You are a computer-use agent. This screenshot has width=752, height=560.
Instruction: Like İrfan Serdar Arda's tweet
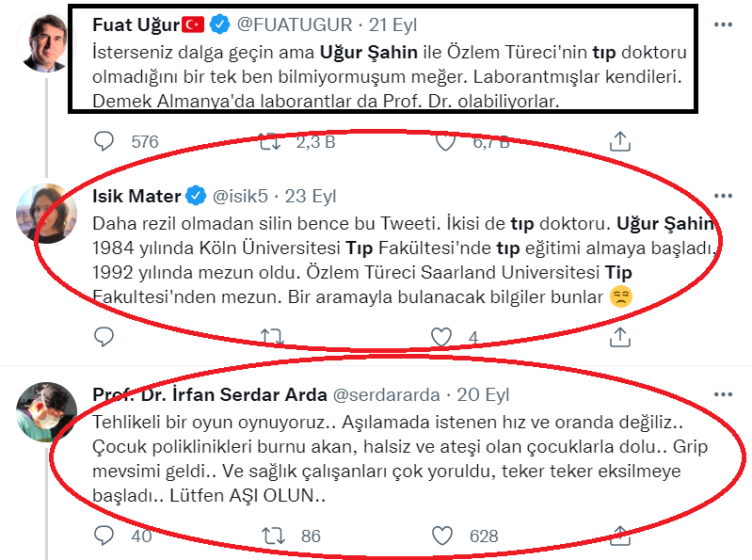[441, 536]
